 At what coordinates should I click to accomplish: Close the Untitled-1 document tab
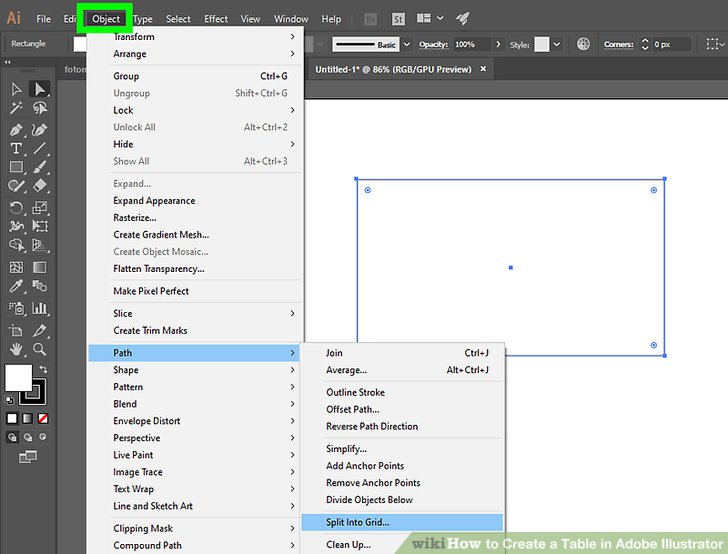484,69
